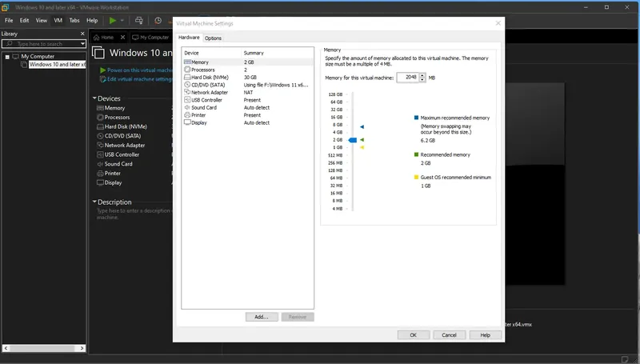640x364 pixels.
Task: Select CD/DVD (SATA) row in the settings dialog
Action: point(248,85)
